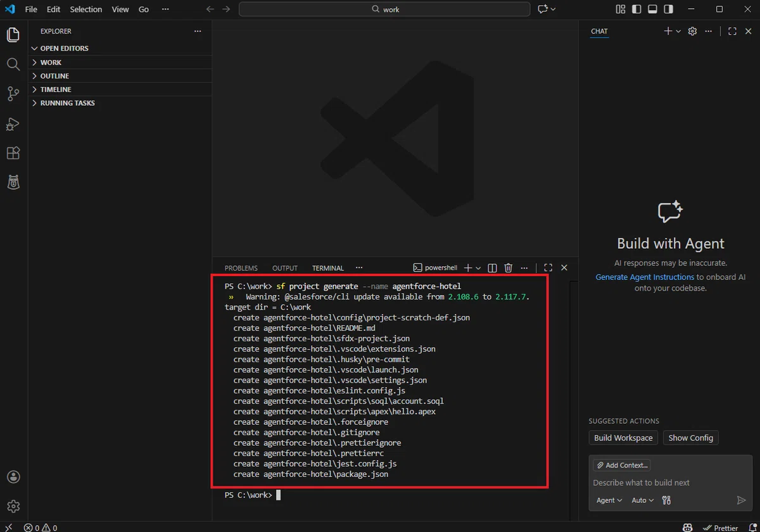This screenshot has width=760, height=532.
Task: Switch to the Problems tab
Action: (241, 268)
